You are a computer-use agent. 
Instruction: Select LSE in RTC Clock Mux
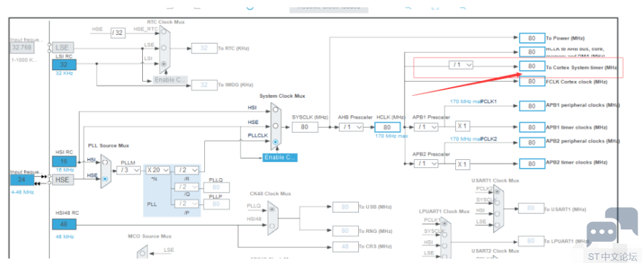pos(164,47)
